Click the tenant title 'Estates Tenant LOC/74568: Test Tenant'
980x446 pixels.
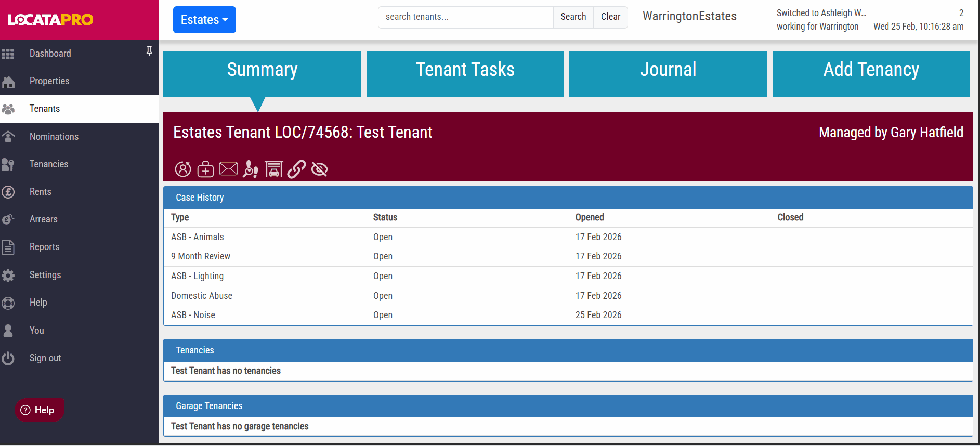click(x=303, y=133)
